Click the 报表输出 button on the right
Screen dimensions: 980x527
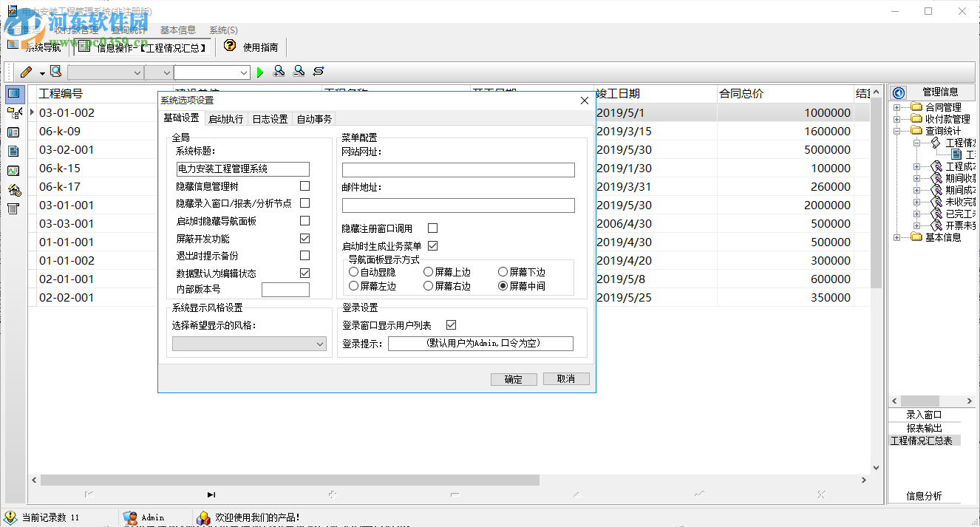[925, 428]
